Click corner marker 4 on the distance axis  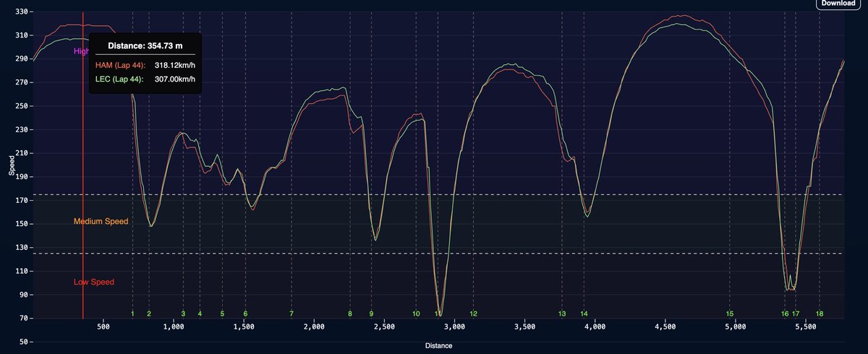200,314
